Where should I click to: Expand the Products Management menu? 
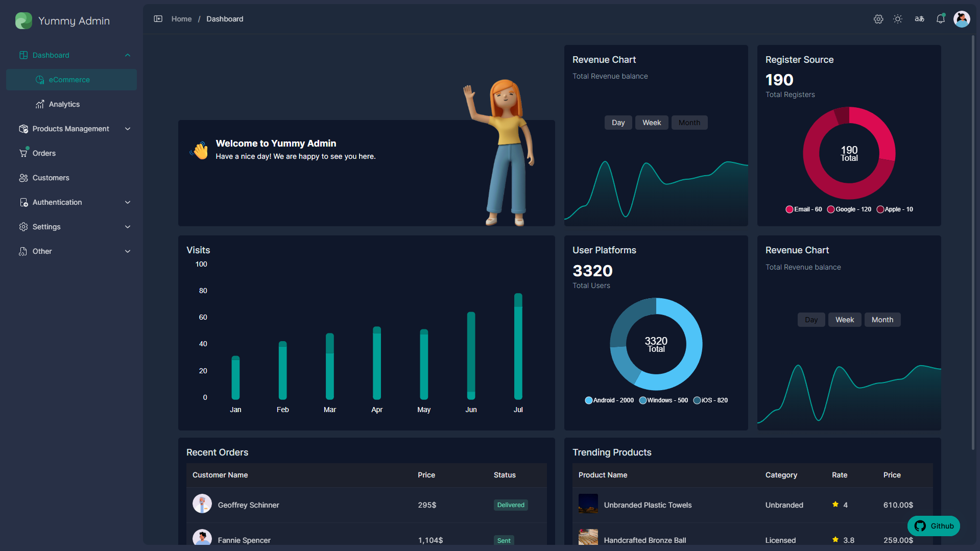(x=71, y=129)
